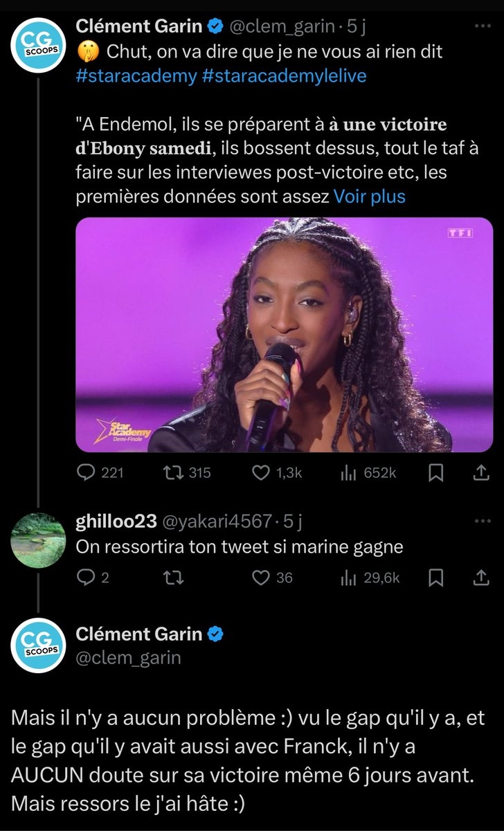
Task: Bookmark Clément Garin's first tweet
Action: coord(435,473)
